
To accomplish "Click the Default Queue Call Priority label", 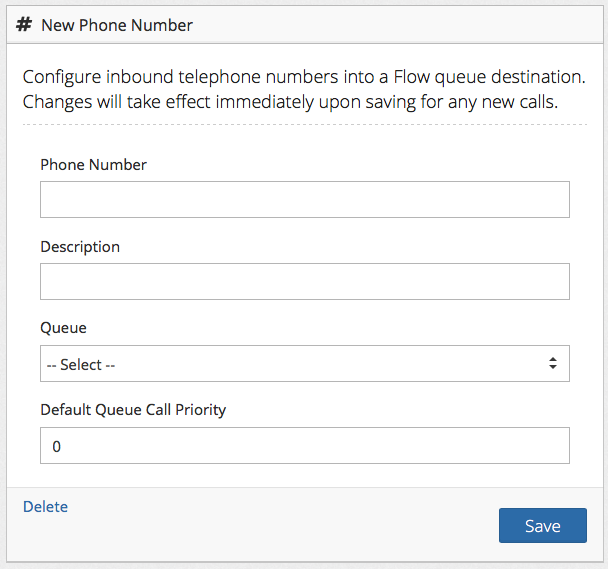I will point(133,410).
